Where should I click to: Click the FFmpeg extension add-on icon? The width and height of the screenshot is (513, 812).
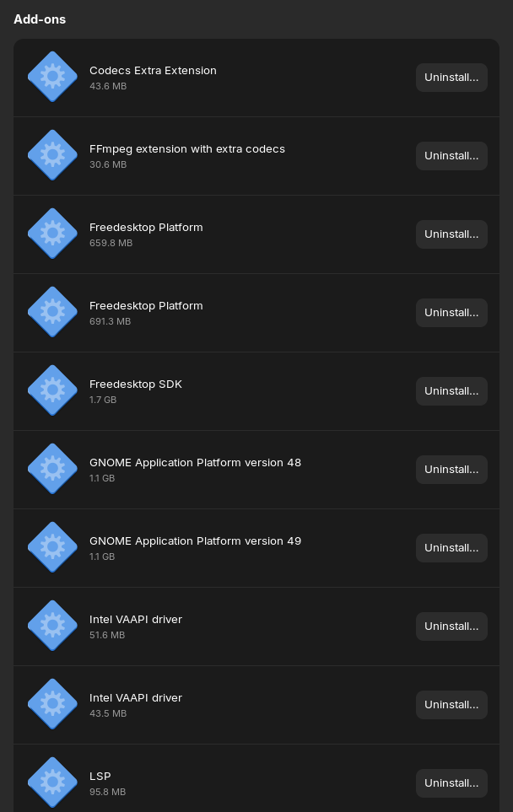52,155
